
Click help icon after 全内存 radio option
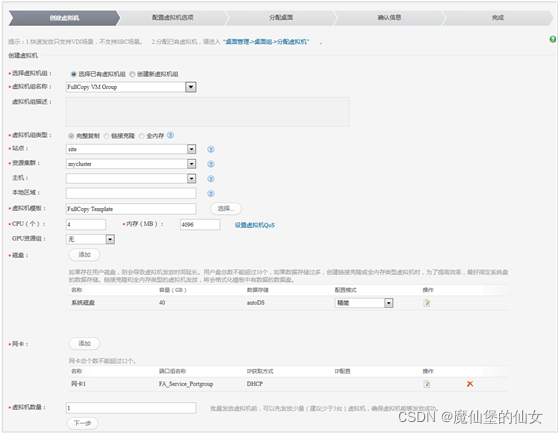170,135
